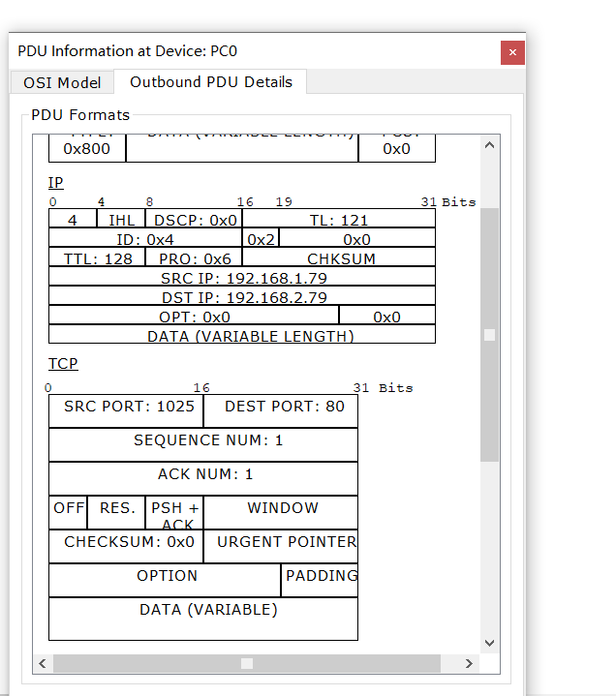Click the TCP header label
Image resolution: width=616 pixels, height=696 pixels.
(x=63, y=364)
